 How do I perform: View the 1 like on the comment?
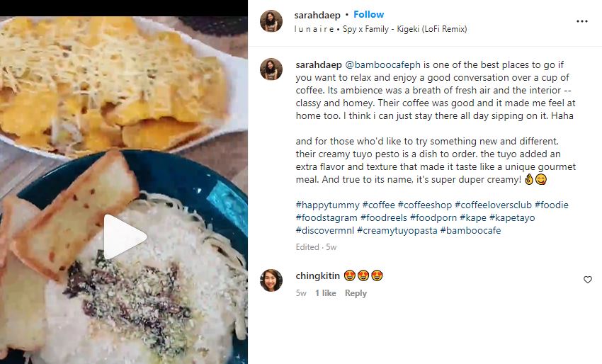325,293
